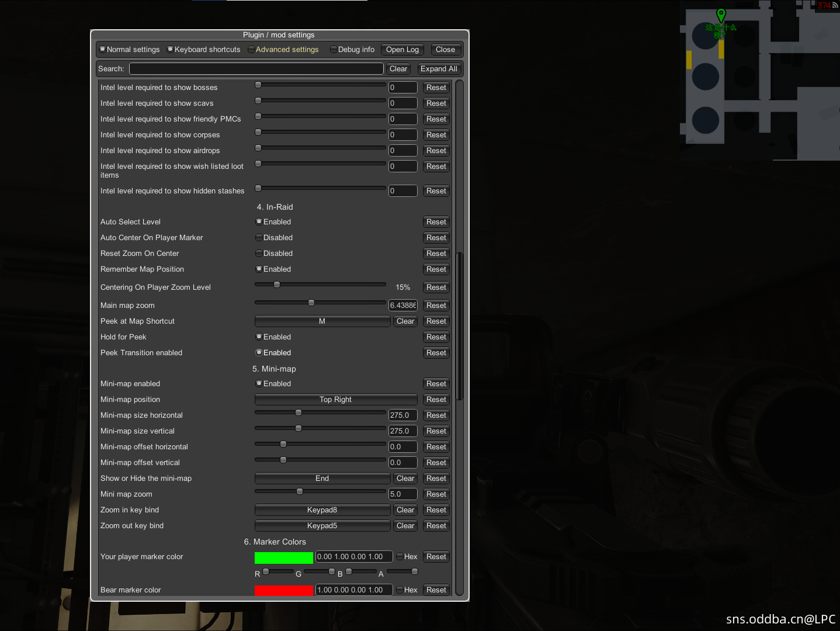Viewport: 840px width, 631px height.
Task: Enable the Advanced settings checkbox
Action: (252, 50)
